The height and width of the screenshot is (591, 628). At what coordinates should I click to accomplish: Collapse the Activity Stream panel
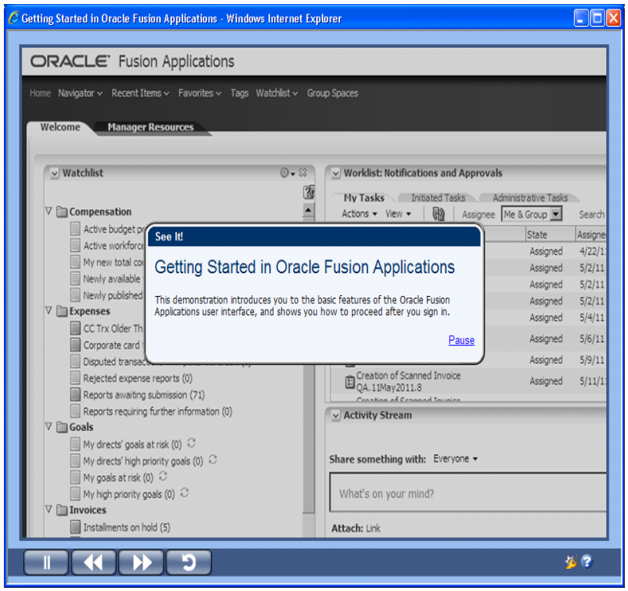tap(336, 416)
